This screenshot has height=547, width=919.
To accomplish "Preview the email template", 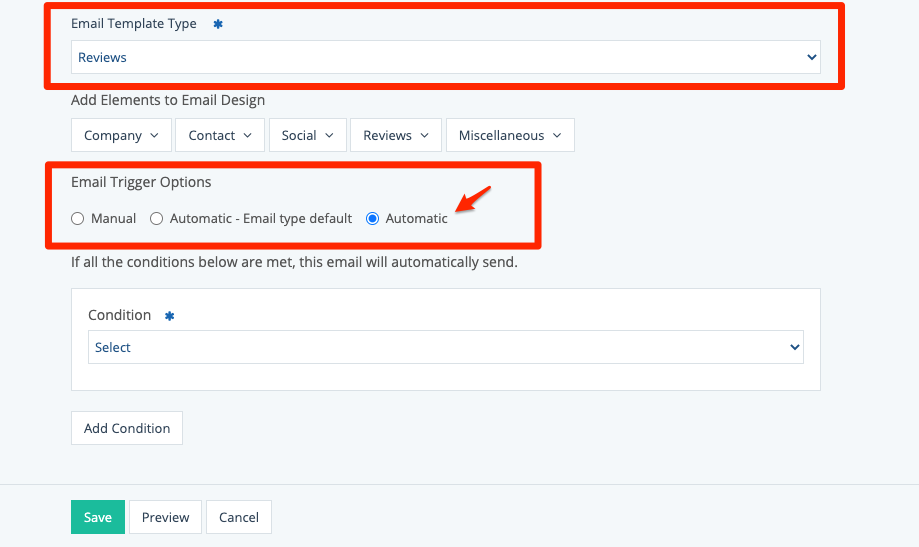I will (165, 517).
